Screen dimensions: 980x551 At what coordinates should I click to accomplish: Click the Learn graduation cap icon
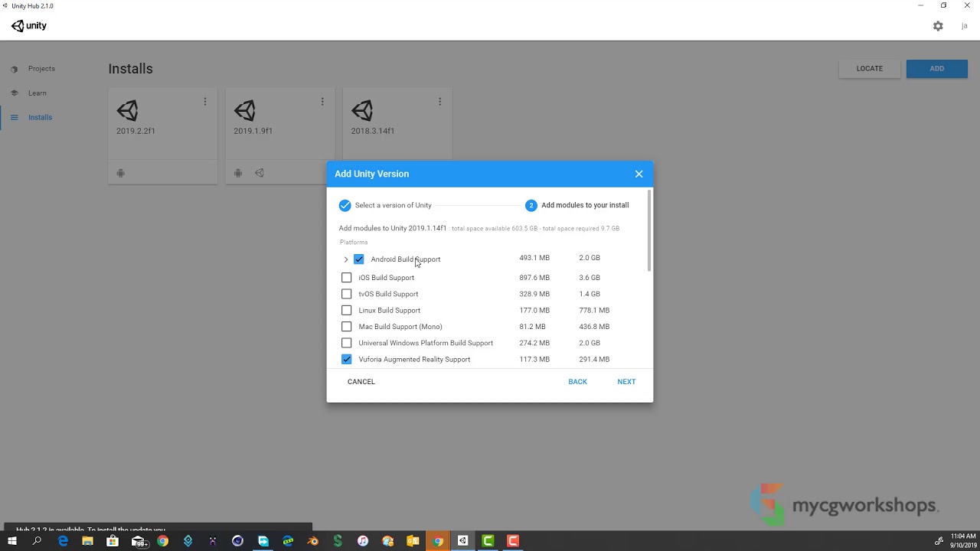pyautogui.click(x=14, y=93)
